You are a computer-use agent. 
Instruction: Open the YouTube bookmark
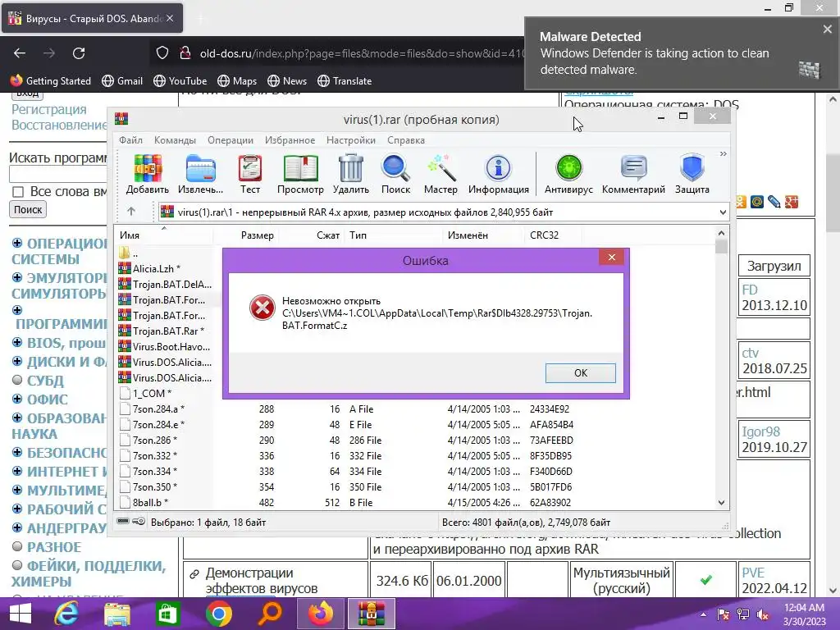tap(180, 81)
